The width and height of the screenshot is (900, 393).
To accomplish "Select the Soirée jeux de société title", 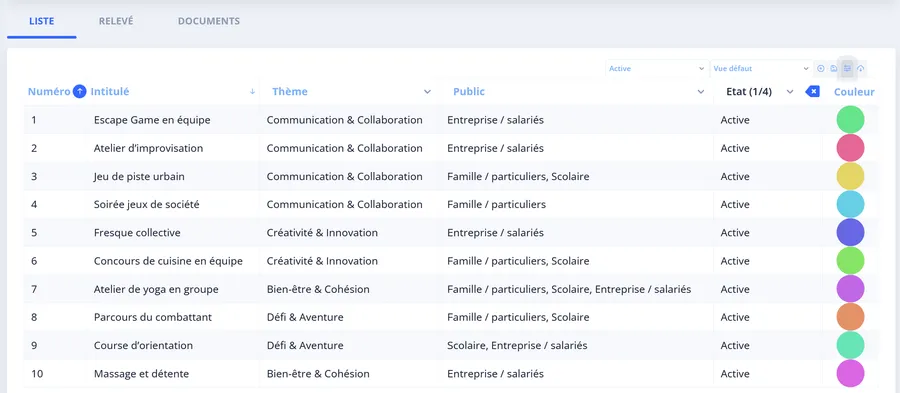I will pyautogui.click(x=147, y=204).
